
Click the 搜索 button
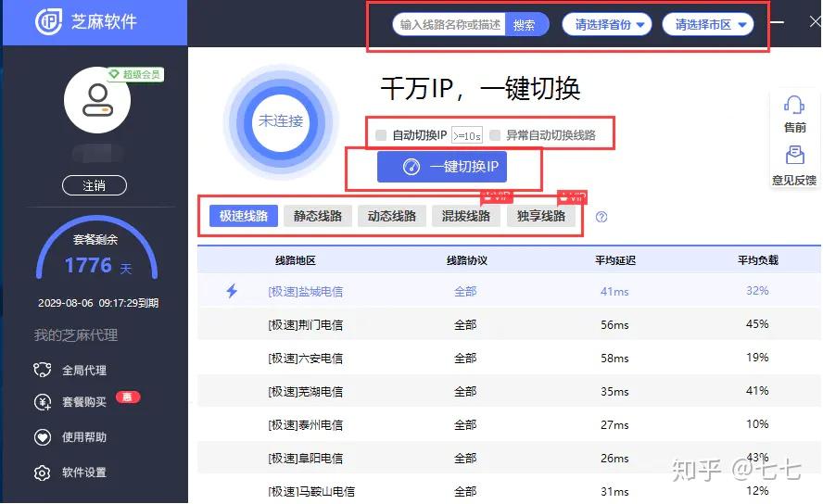(x=526, y=25)
